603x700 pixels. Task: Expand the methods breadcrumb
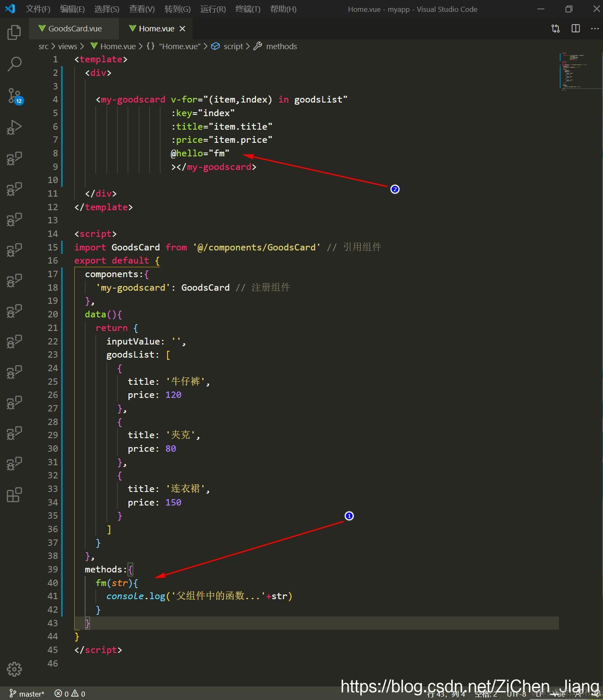pyautogui.click(x=276, y=46)
